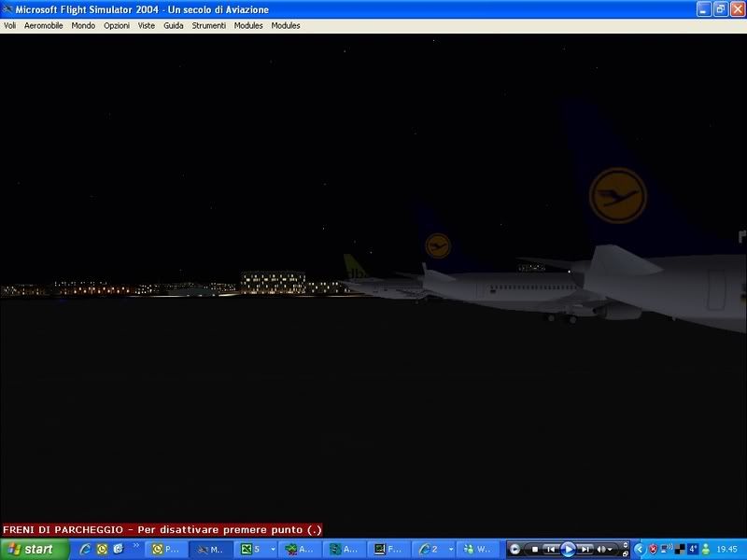747x560 pixels.
Task: Expand the Quick Launch overflow chevron
Action: (x=135, y=546)
